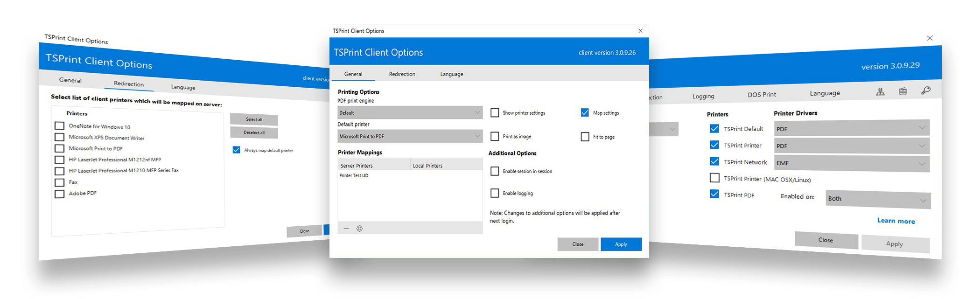
Task: Click Close in the center dialog
Action: click(x=578, y=244)
